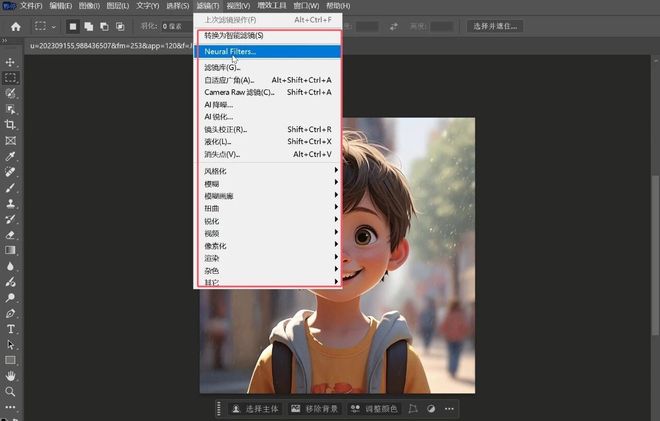
Task: Select the Spot Healing Brush tool
Action: (10, 172)
